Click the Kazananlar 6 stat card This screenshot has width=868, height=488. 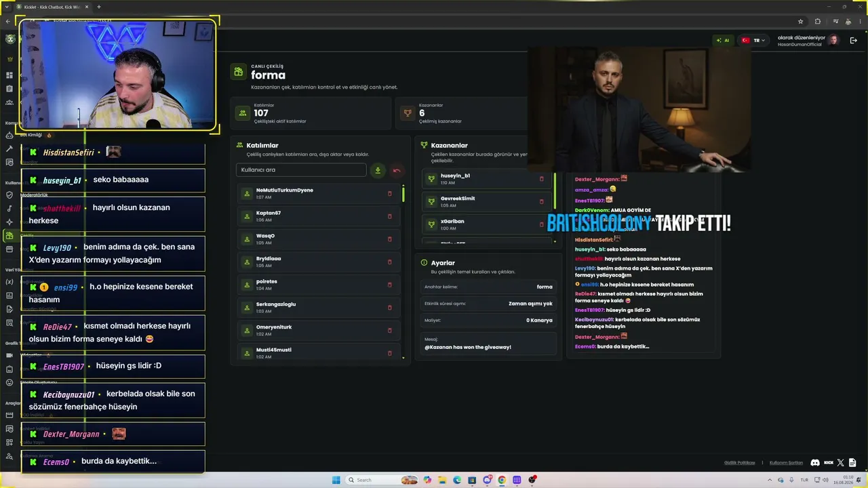[461, 113]
